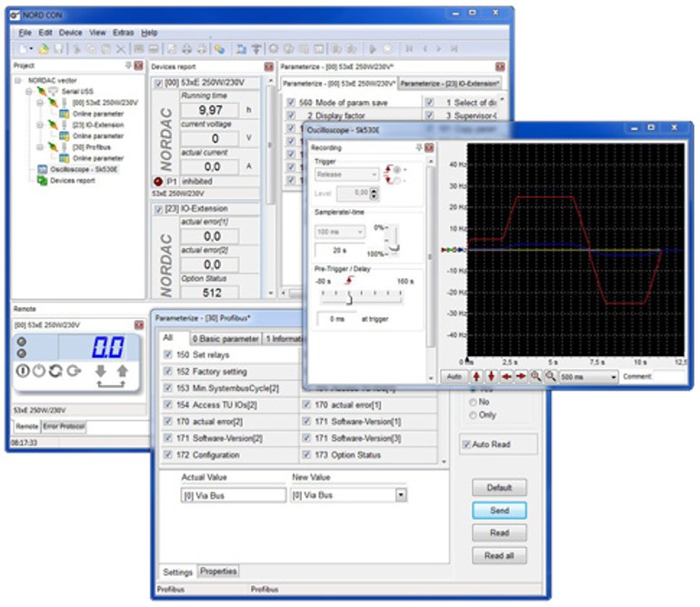Viewport: 700px width, 607px height.
Task: Toggle checkbox for 152 Factory setting
Action: click(x=168, y=372)
